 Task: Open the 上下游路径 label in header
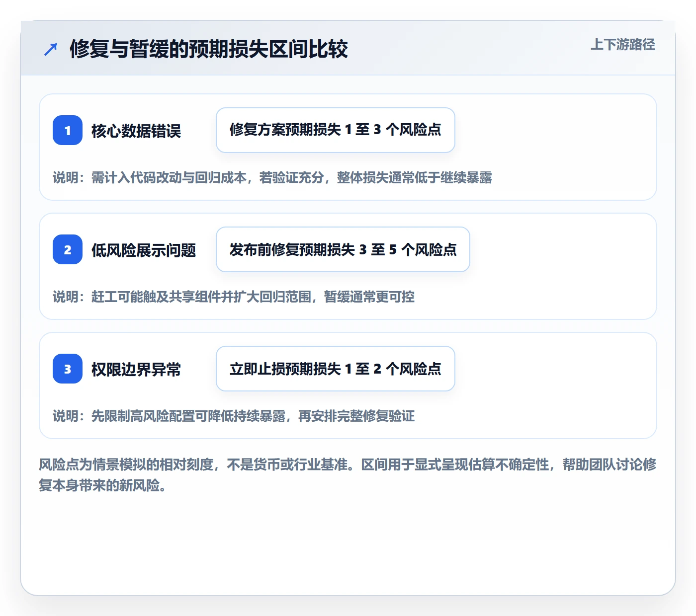[x=622, y=45]
